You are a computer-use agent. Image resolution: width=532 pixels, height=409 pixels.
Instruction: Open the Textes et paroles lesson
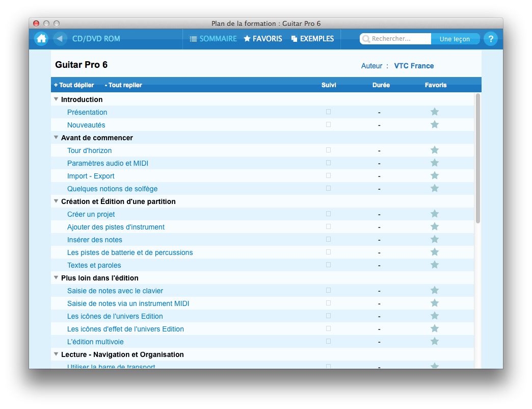(x=94, y=265)
